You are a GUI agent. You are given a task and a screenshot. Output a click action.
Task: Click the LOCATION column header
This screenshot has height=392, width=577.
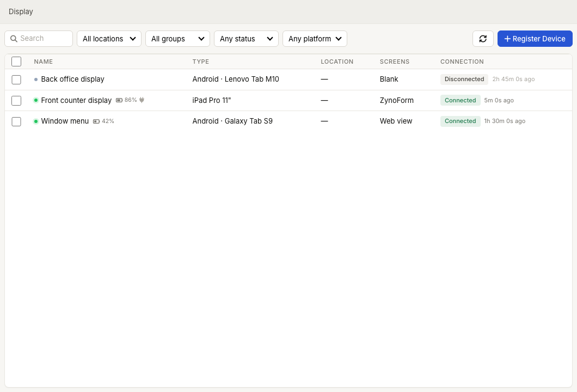point(337,62)
